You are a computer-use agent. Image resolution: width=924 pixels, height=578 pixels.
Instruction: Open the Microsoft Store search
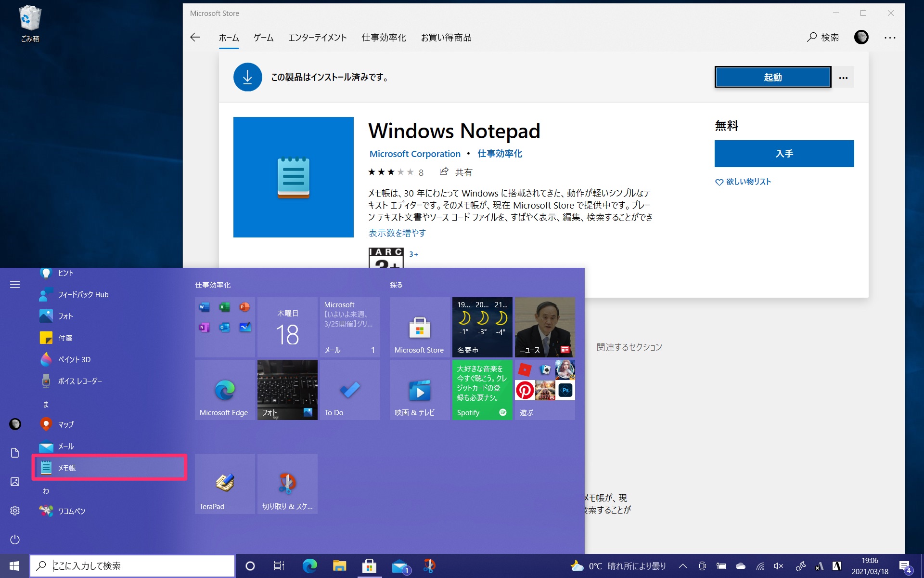[823, 38]
